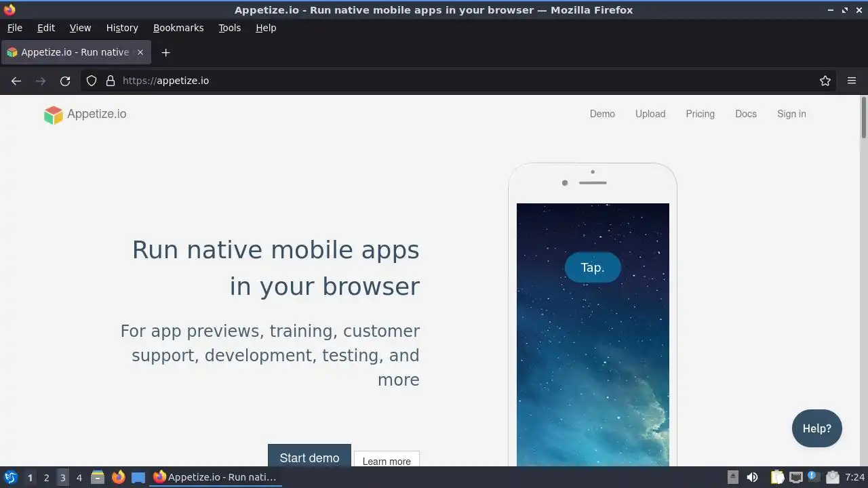Screen dimensions: 868x488
Task: Switch to workspace 1
Action: point(30,477)
